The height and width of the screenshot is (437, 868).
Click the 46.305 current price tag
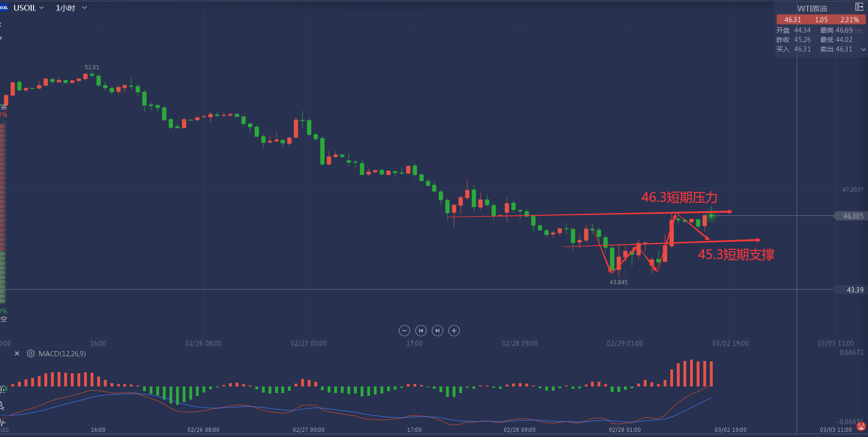pyautogui.click(x=851, y=216)
